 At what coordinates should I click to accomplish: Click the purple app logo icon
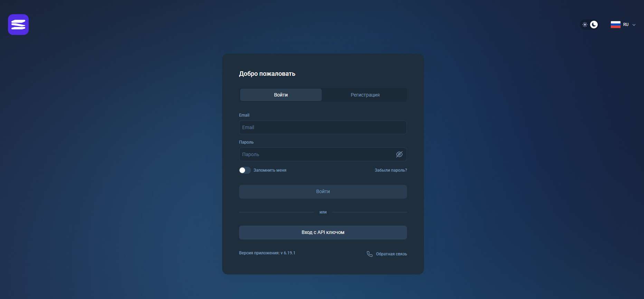coord(18,25)
